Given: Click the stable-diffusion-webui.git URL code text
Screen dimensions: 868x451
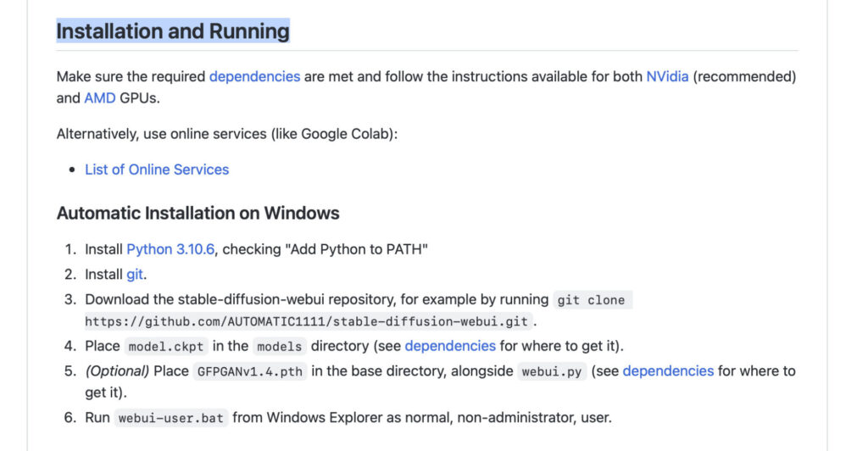Looking at the screenshot, I should click(306, 322).
